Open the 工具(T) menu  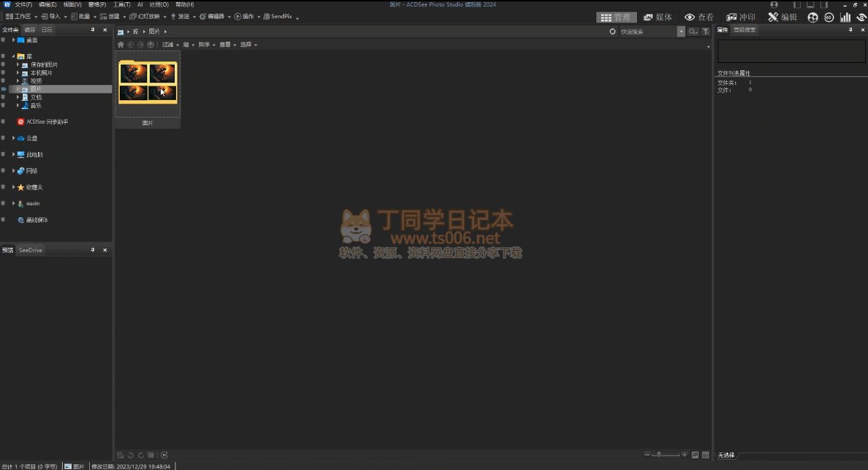[121, 4]
